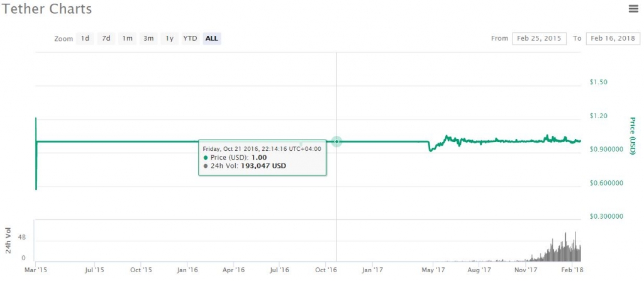This screenshot has height=281, width=644.
Task: Select YTD zoom option
Action: (190, 38)
